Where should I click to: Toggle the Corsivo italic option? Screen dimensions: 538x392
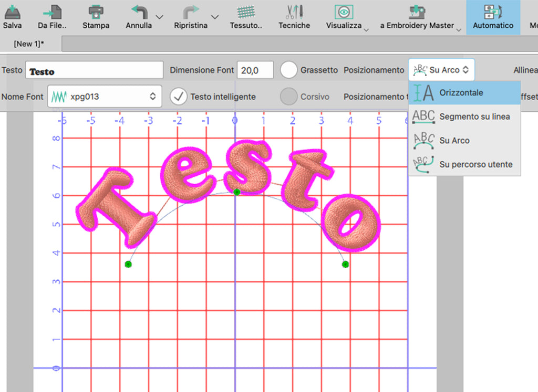(289, 97)
